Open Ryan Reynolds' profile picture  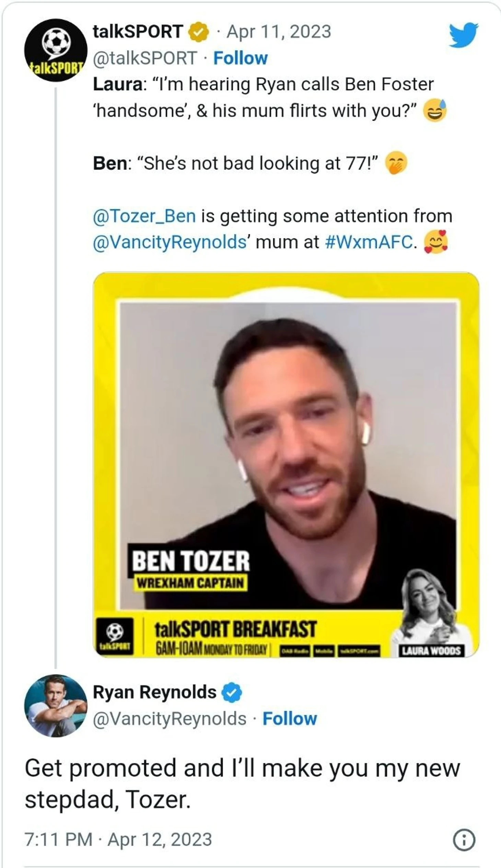point(56,706)
